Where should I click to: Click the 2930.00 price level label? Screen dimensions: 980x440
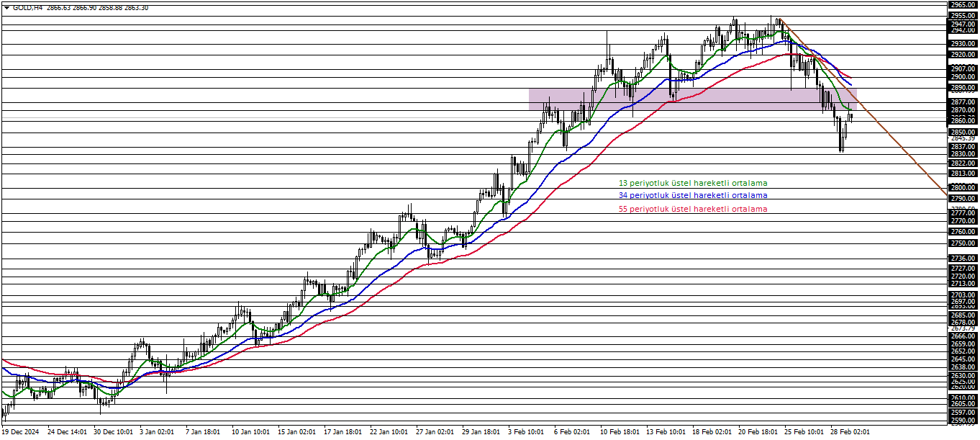point(962,44)
